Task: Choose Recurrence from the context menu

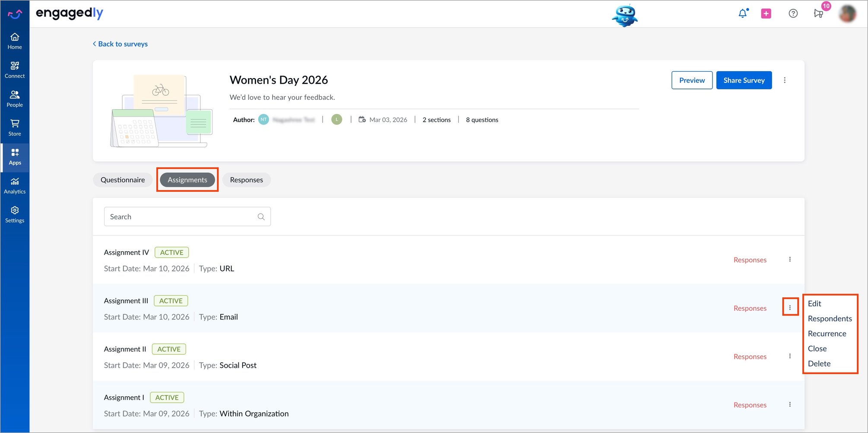Action: point(827,334)
